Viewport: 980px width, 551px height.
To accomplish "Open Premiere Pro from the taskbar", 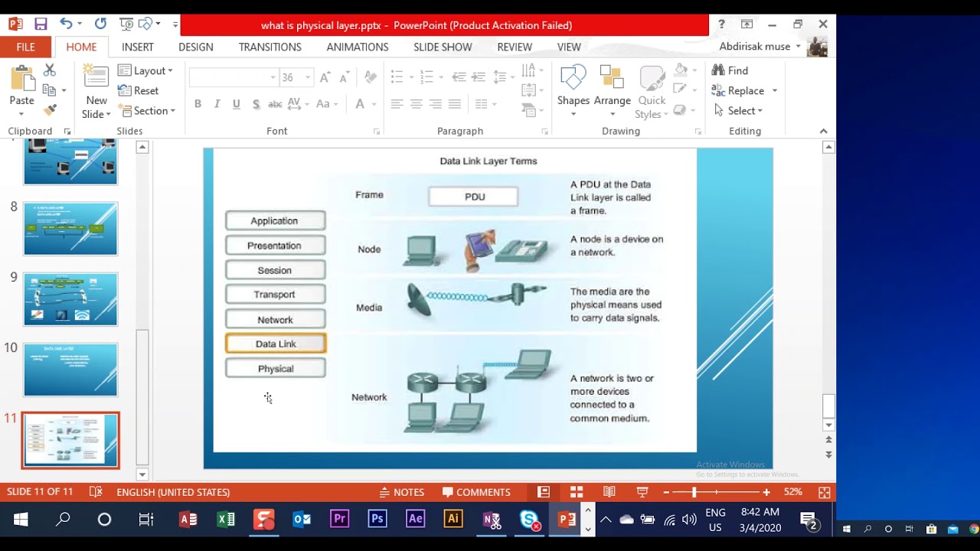I will click(339, 520).
